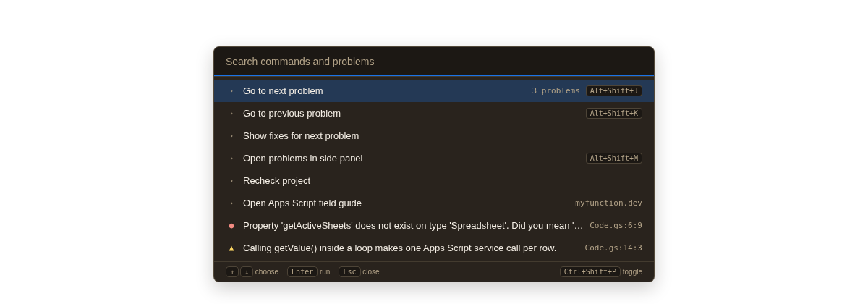The height and width of the screenshot is (304, 868).
Task: Click the chevron beside Go to previous problem
Action: (x=231, y=114)
